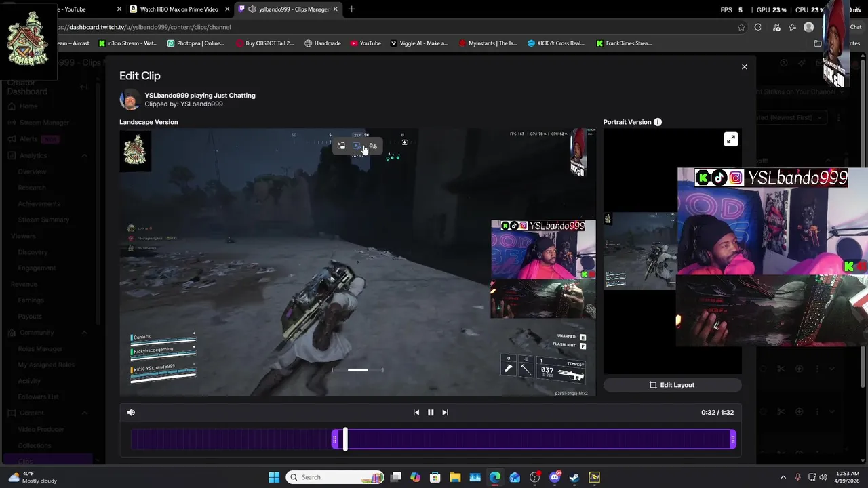Open the KICK & Cross Real bookmark
This screenshot has width=868, height=488.
(555, 43)
